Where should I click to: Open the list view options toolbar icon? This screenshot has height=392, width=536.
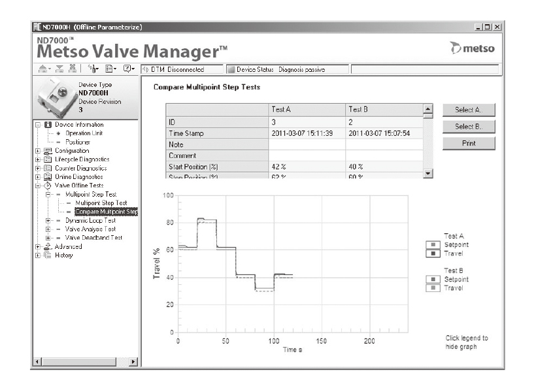click(110, 69)
